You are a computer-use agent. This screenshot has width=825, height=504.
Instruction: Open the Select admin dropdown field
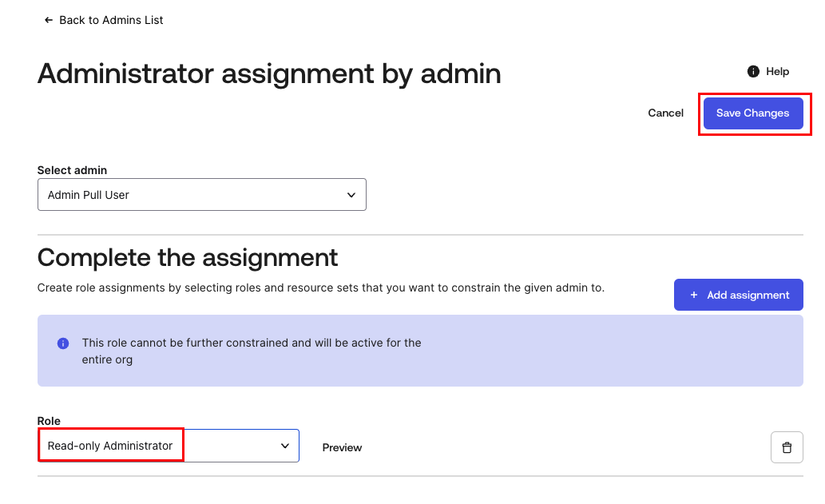coord(201,195)
